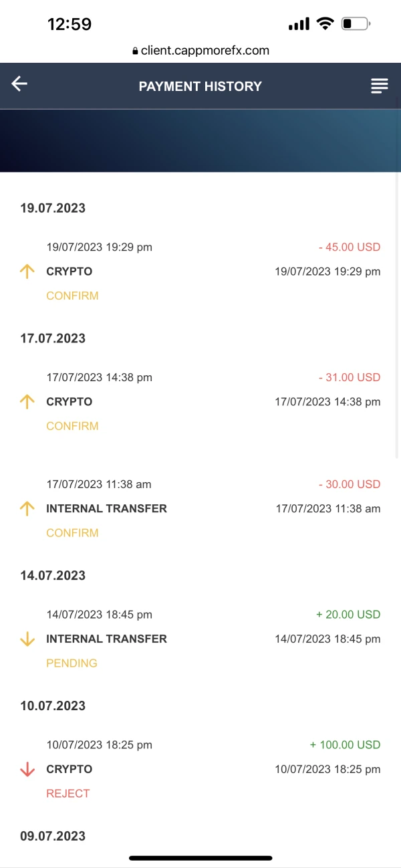Tap the client.cappmorefx.com URL

[205, 50]
